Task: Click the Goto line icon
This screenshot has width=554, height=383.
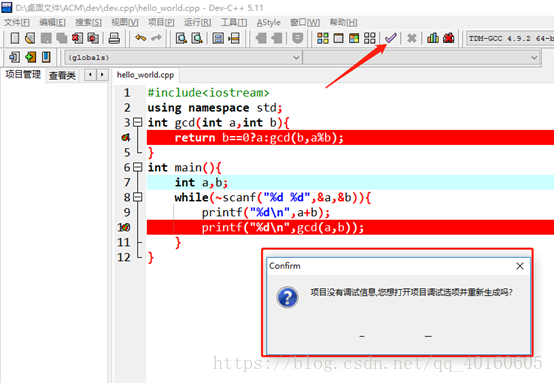Action: [234, 38]
